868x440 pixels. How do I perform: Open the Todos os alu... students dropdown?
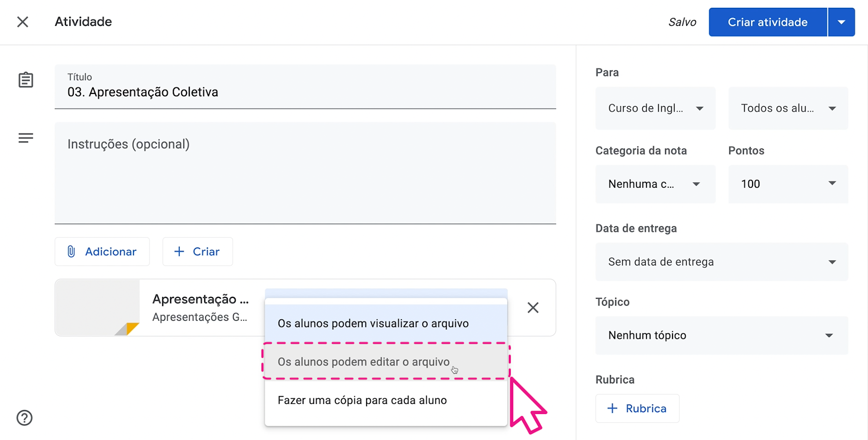pos(788,108)
